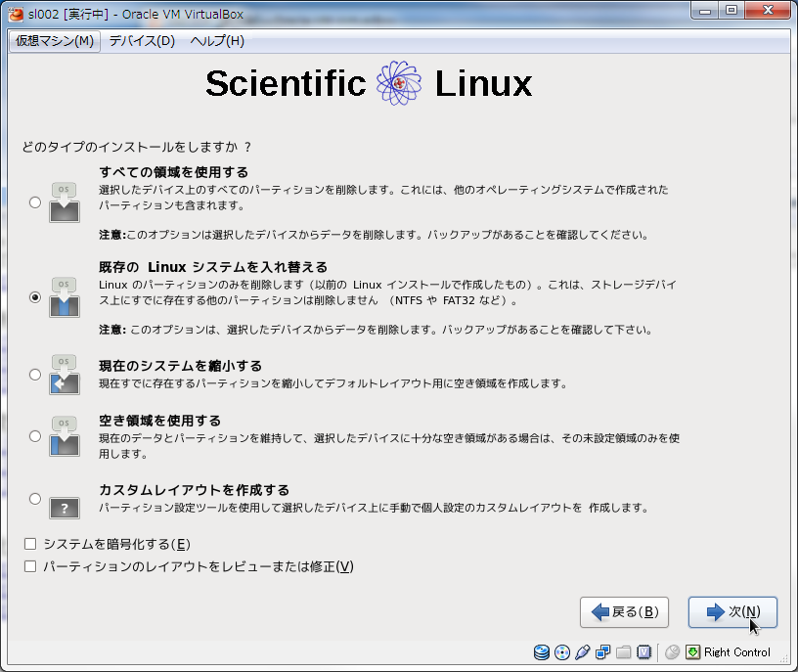798x672 pixels.
Task: Open the デバイス(D) menu
Action: pos(142,41)
